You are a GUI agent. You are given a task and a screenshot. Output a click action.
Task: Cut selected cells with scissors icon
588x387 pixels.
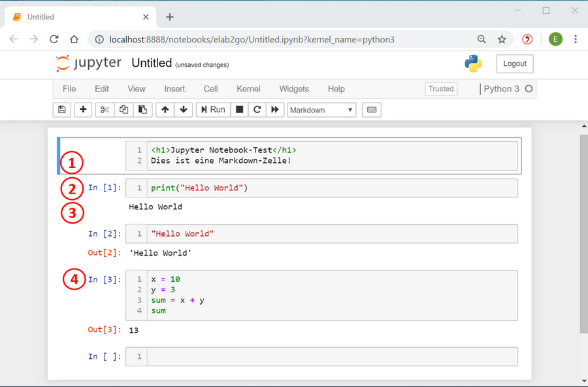coord(105,110)
